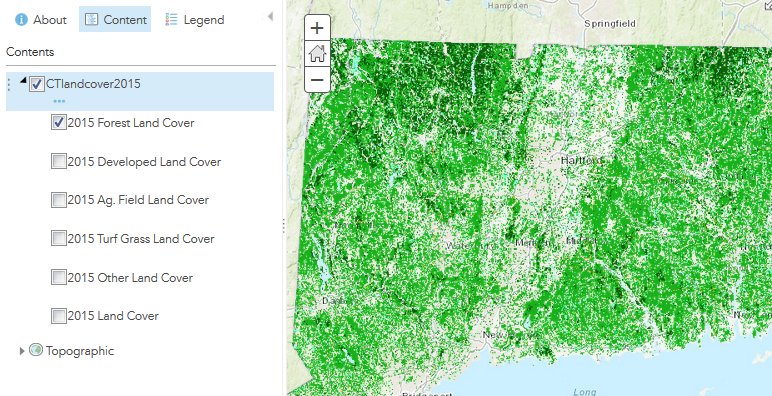Click the Hampden label on the map
Viewport: 772px width, 396px height.
(508, 6)
